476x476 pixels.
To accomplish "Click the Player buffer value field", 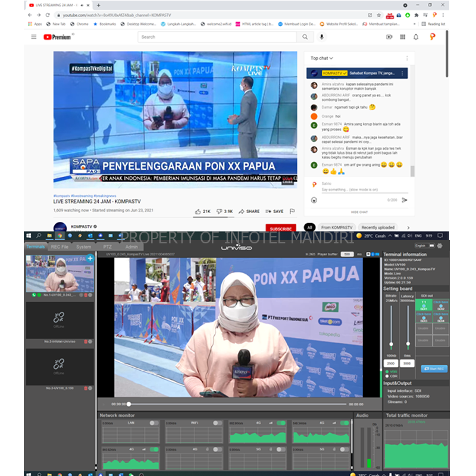I will (347, 254).
